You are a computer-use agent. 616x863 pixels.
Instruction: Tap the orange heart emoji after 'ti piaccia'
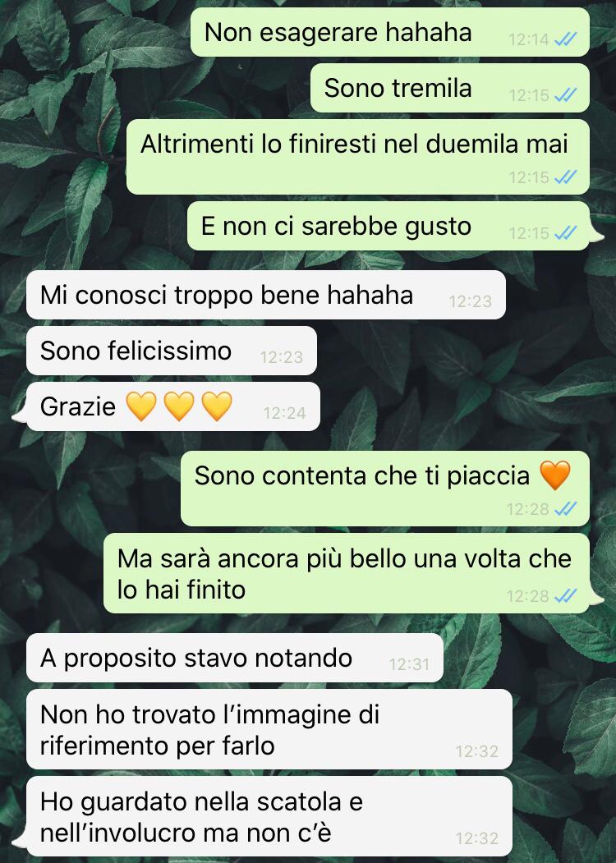tap(555, 475)
